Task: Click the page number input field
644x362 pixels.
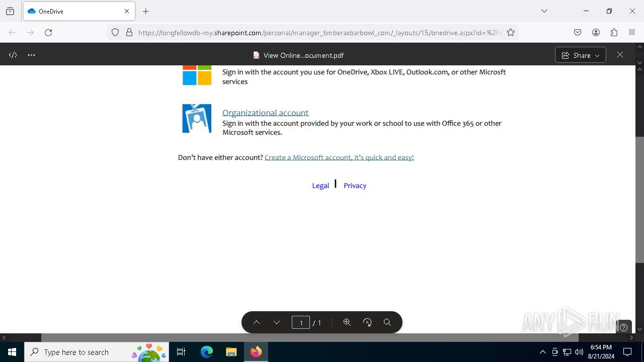Action: [301, 322]
